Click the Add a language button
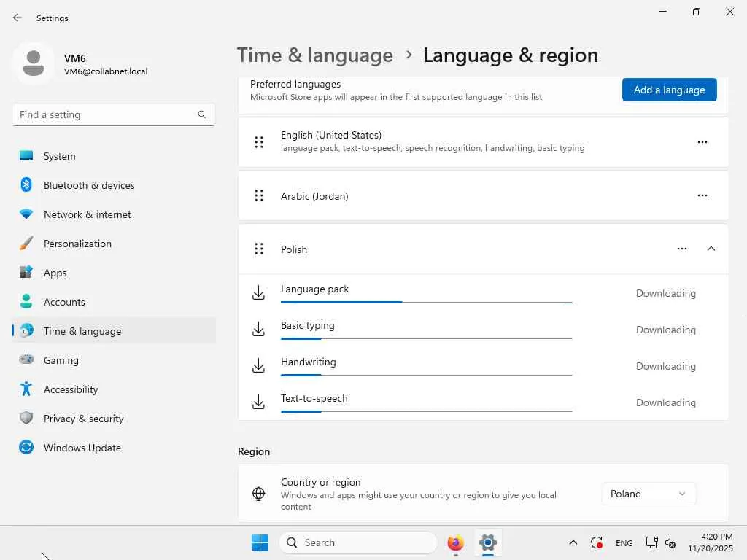The width and height of the screenshot is (747, 560). 669,90
